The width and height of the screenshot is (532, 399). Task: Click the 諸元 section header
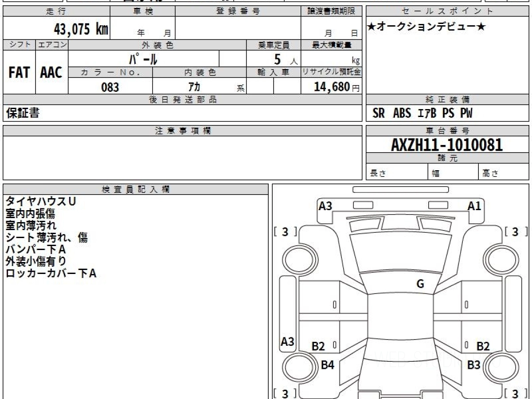click(x=448, y=158)
